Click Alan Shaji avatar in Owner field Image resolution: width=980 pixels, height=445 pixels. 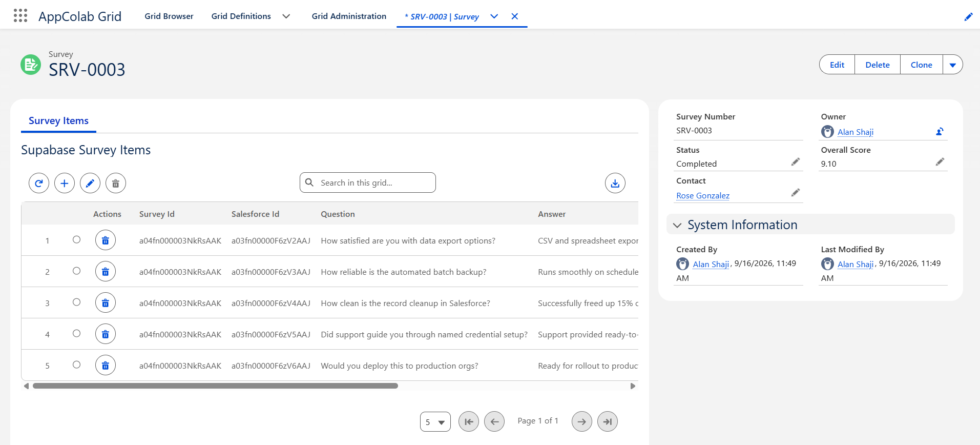pyautogui.click(x=827, y=132)
